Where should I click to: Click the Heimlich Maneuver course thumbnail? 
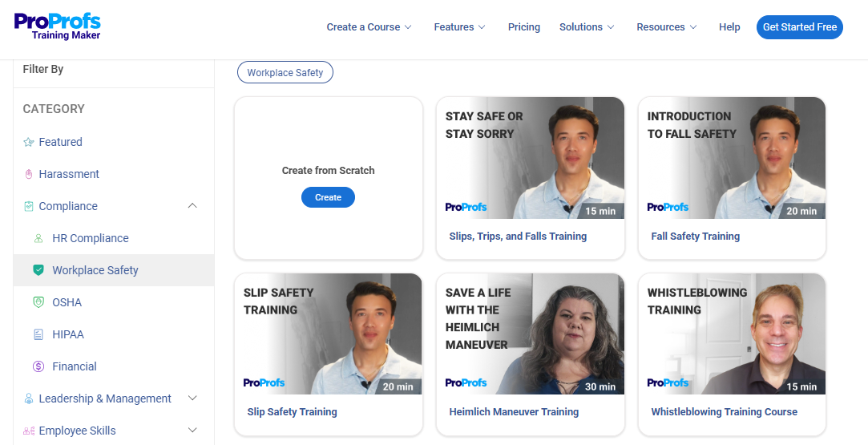531,334
